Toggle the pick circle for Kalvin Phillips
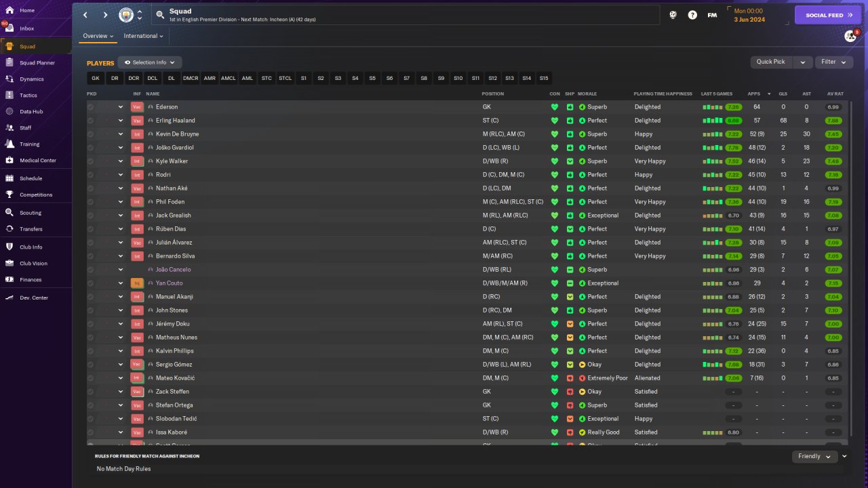Image resolution: width=868 pixels, height=488 pixels. [x=90, y=350]
